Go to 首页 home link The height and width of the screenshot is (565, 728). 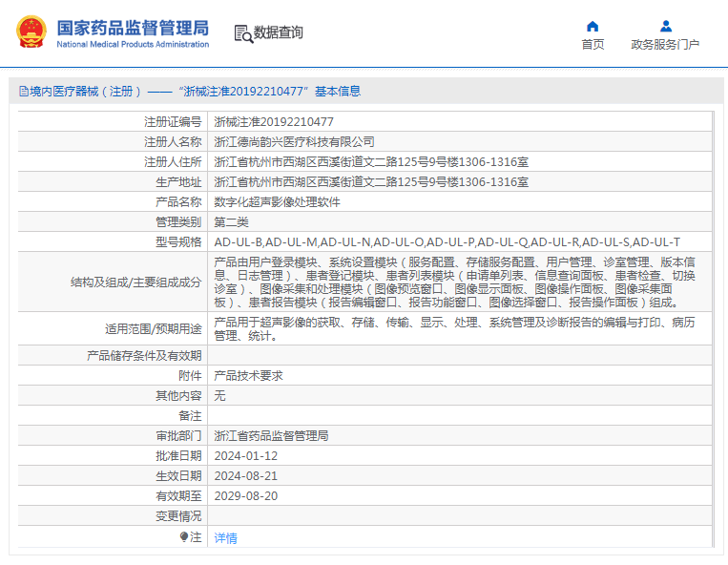tap(593, 45)
